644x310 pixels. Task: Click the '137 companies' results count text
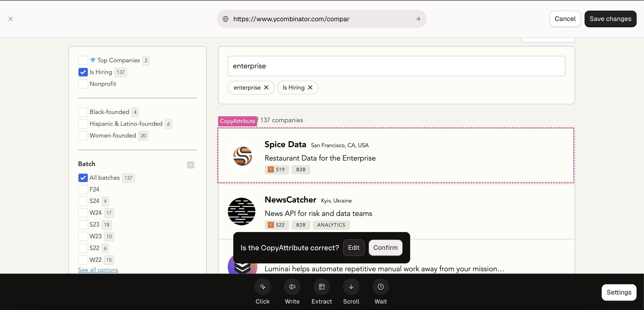[281, 120]
